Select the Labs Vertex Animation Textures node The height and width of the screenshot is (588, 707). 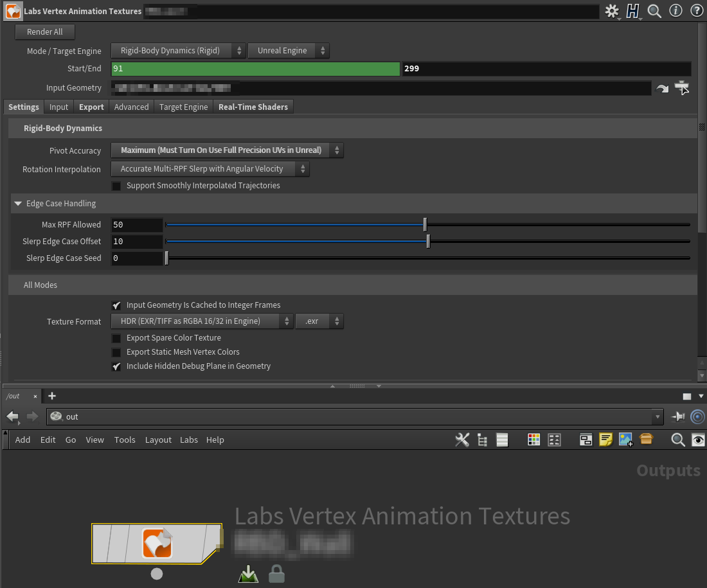(157, 544)
